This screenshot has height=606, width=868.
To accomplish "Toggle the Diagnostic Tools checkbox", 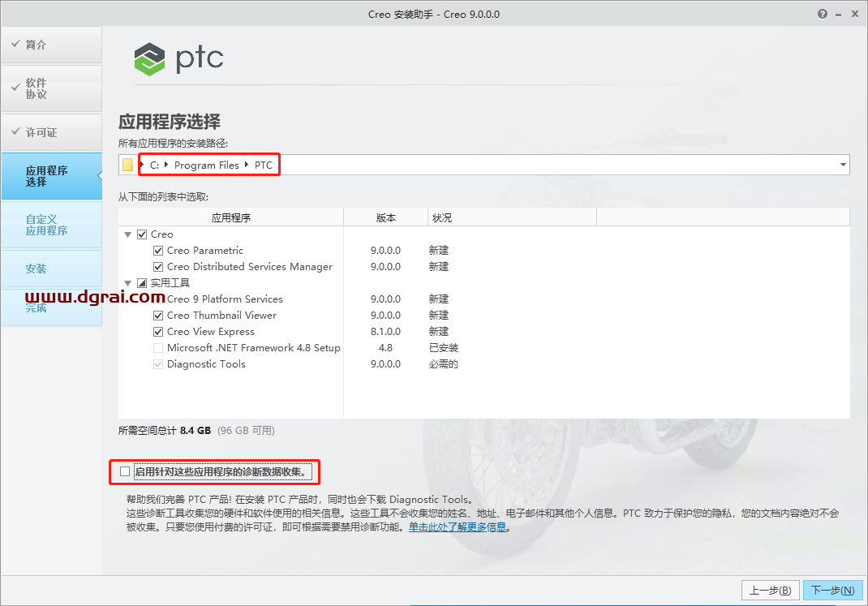I will point(158,364).
